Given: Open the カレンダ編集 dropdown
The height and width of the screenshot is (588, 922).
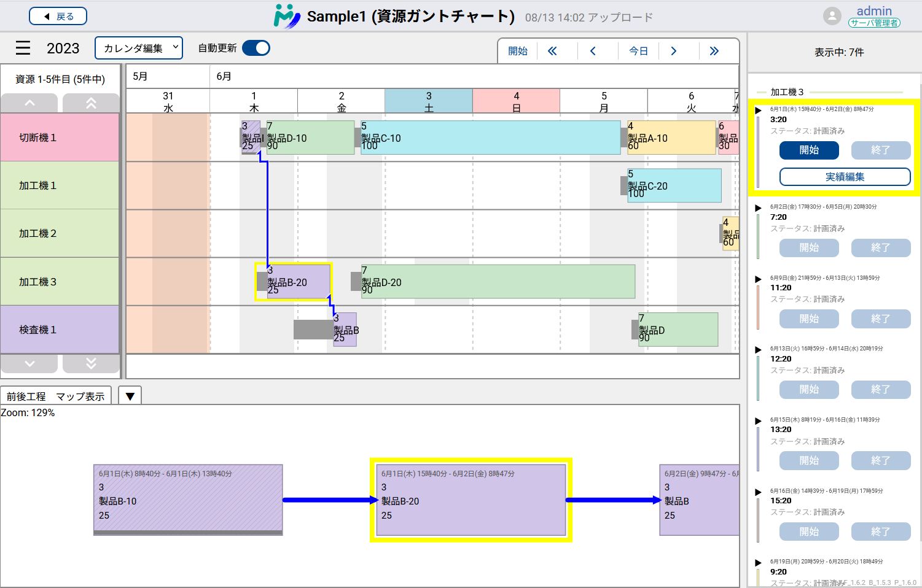Looking at the screenshot, I should coord(138,47).
